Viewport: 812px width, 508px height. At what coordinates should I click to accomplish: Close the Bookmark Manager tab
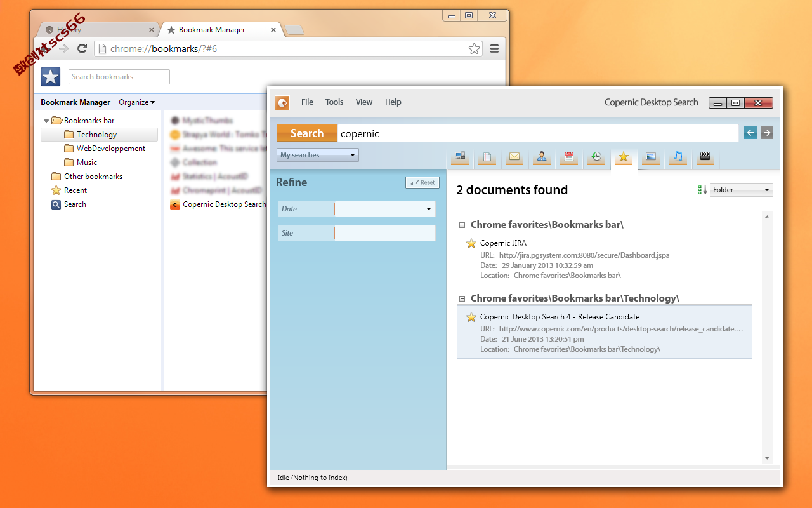[273, 30]
